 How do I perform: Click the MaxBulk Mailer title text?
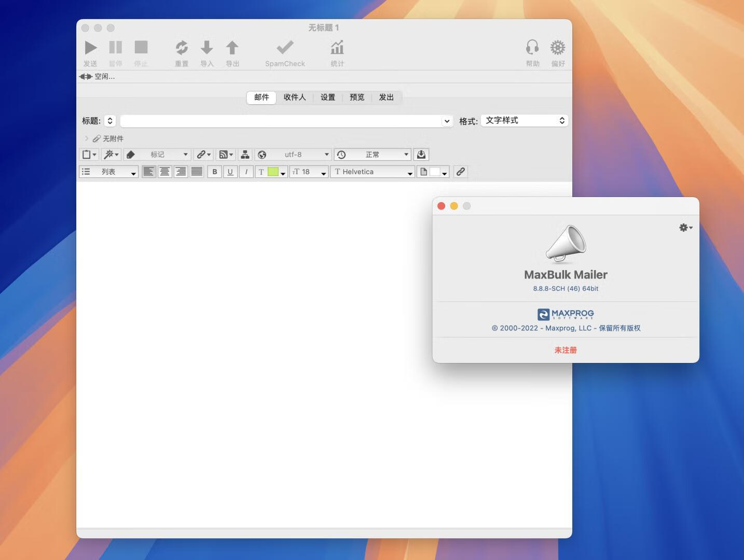[566, 275]
